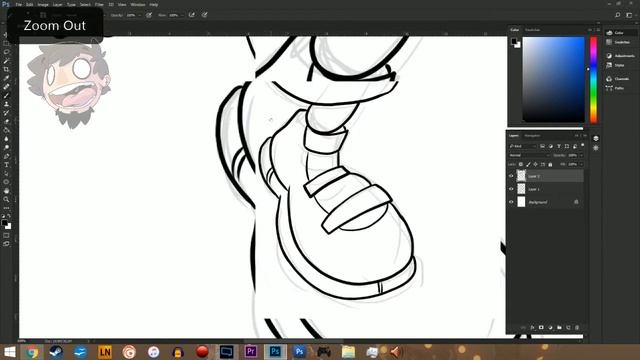Viewport: 640px width, 360px height.
Task: Select the Crop tool
Action: [x=7, y=69]
